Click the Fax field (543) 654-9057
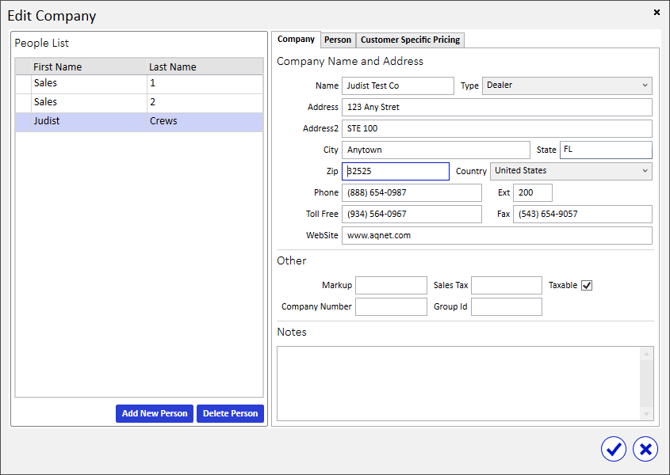This screenshot has height=475, width=670. (x=583, y=214)
